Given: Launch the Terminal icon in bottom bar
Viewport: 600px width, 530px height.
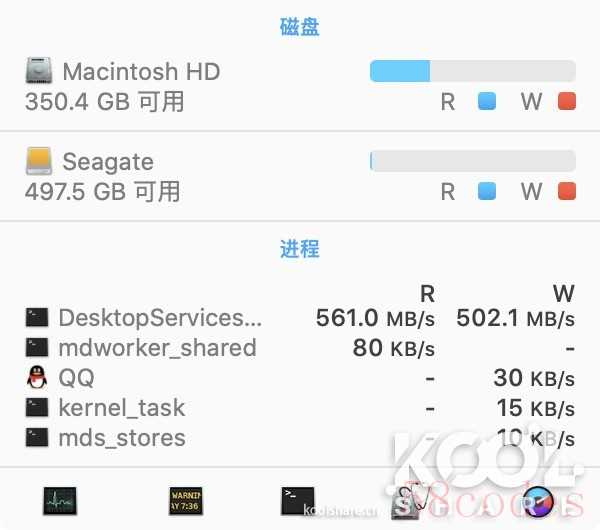Looking at the screenshot, I should (x=298, y=501).
